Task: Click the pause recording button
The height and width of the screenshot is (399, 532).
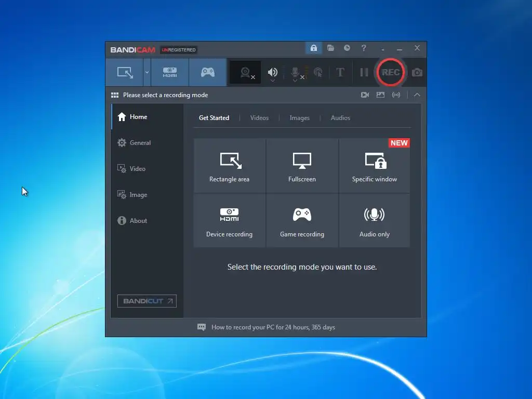Action: tap(364, 72)
